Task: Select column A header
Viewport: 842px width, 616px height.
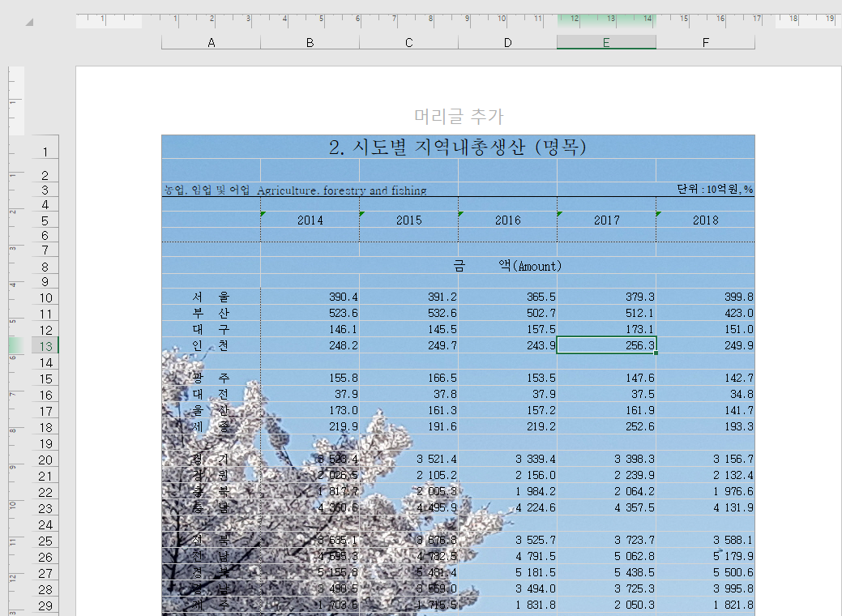Action: tap(211, 42)
